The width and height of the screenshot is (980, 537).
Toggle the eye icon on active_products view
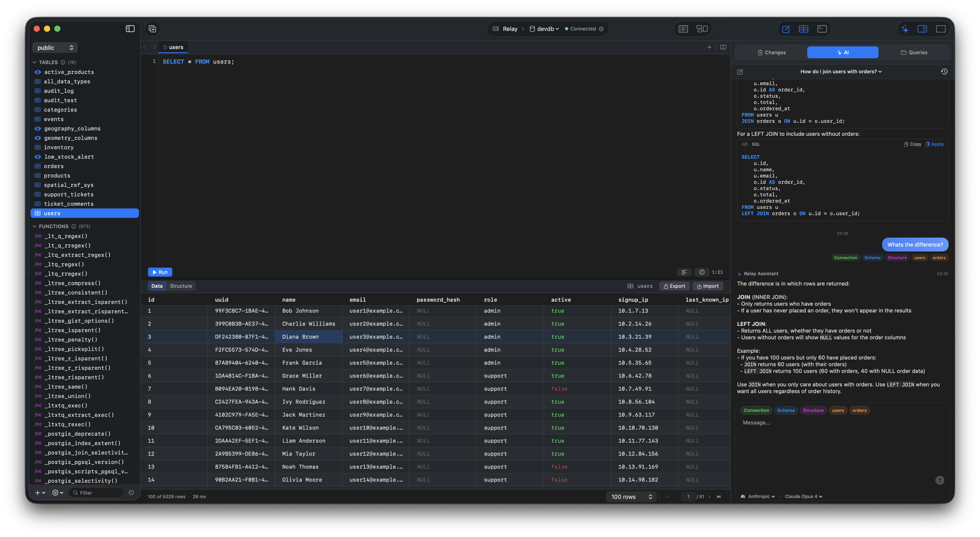[x=37, y=72]
